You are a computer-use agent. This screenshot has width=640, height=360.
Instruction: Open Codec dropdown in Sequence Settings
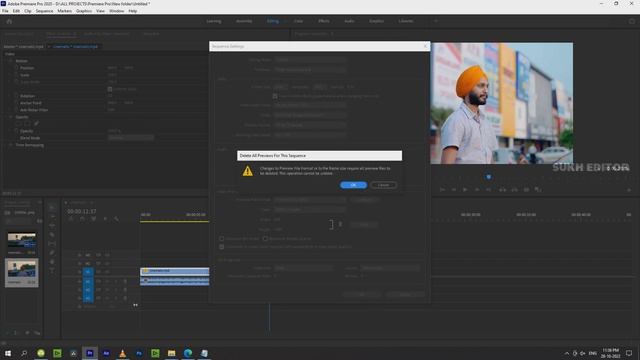tap(310, 209)
